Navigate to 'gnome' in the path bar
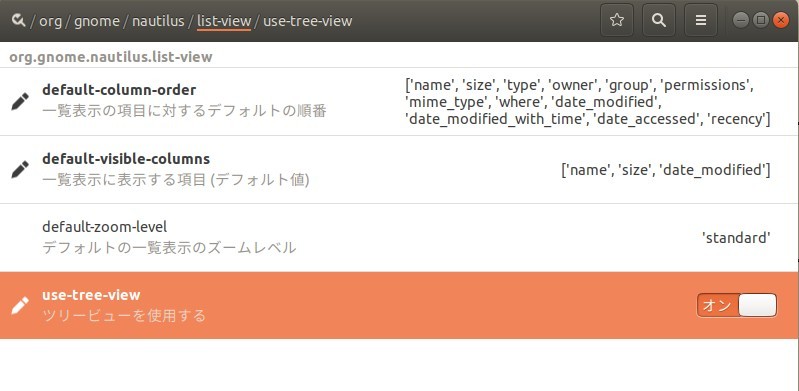 click(97, 21)
